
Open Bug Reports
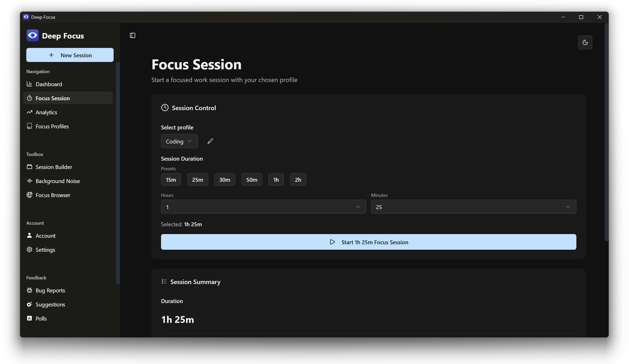[68, 290]
